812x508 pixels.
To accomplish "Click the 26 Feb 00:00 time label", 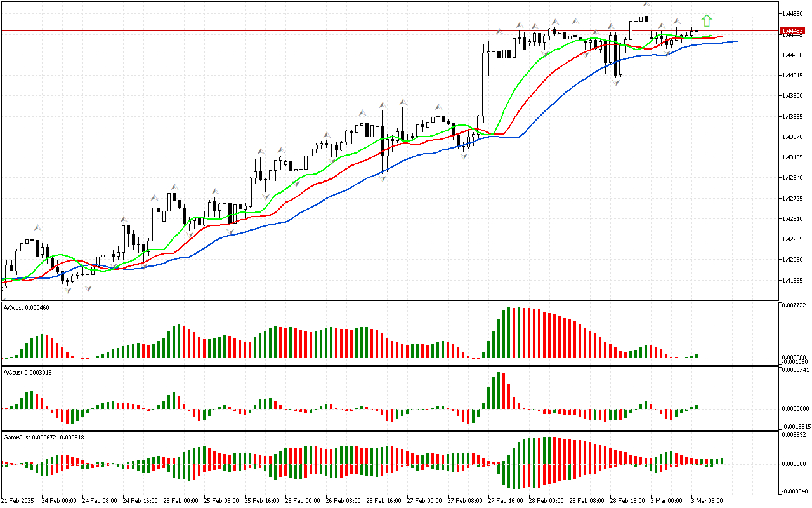I will click(x=303, y=501).
